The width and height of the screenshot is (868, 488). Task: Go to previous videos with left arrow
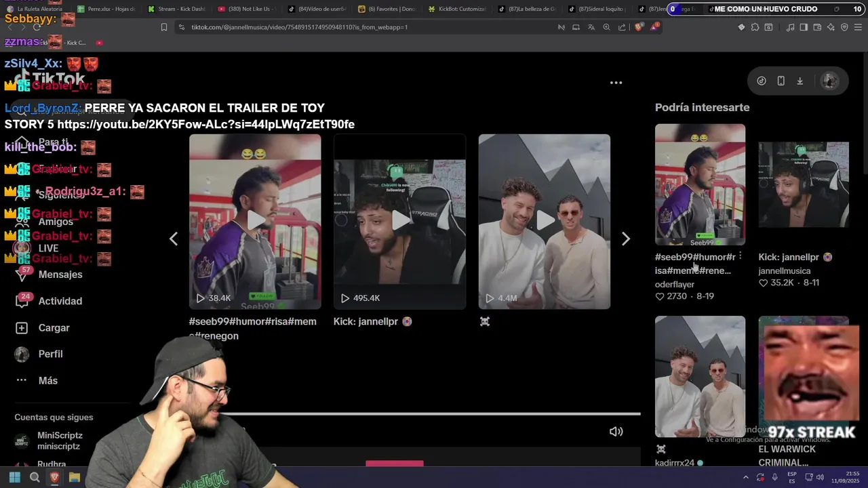click(x=174, y=239)
